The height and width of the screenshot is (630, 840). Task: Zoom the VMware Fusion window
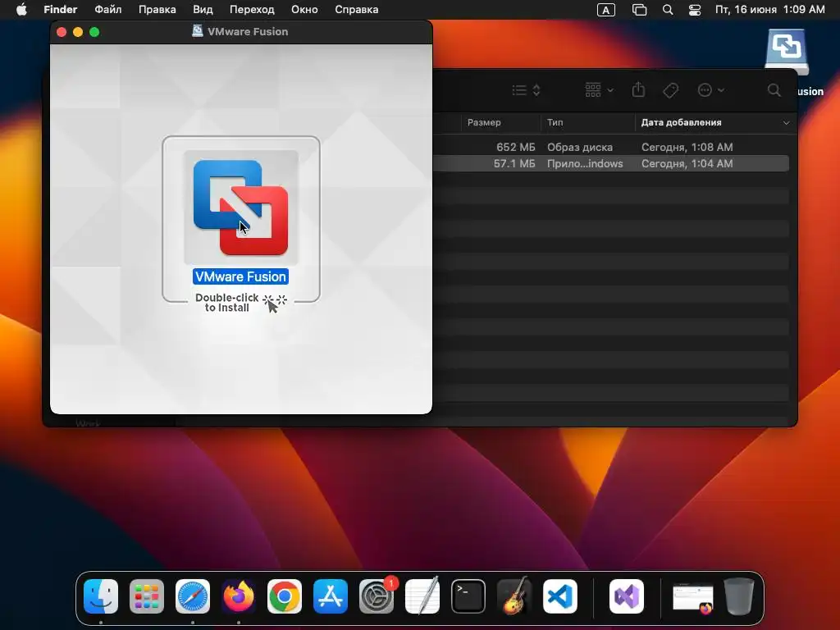94,32
